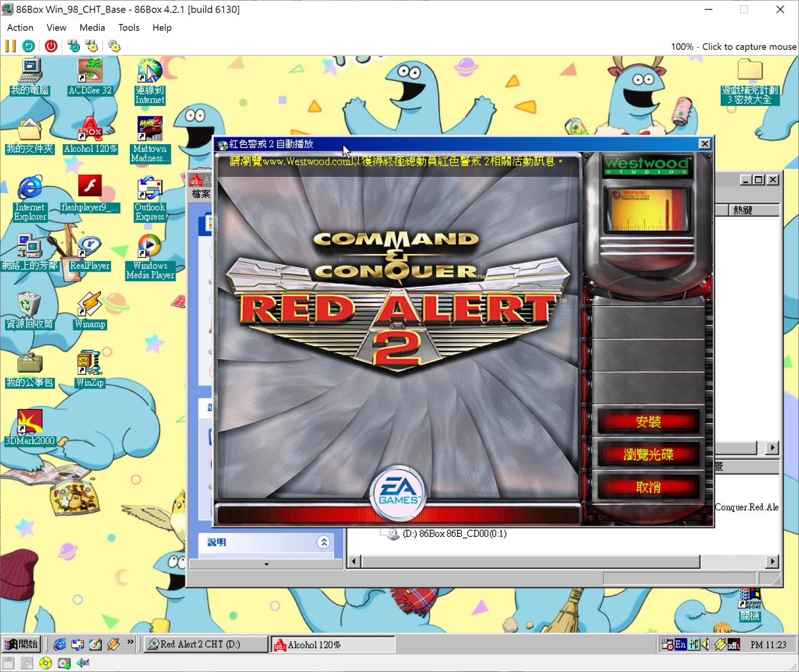Click the 86Box status bar CD-ROM icon

[x=45, y=663]
